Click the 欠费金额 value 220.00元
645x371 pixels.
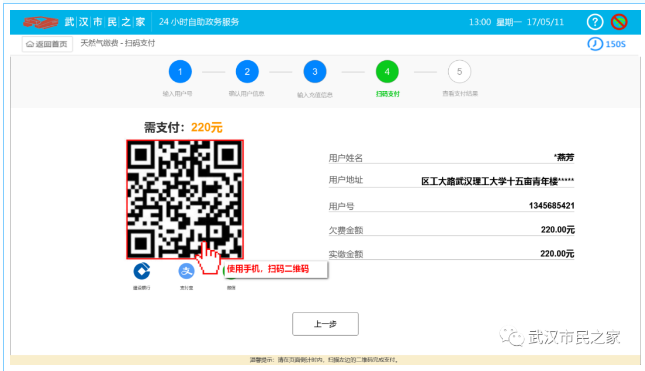click(558, 230)
